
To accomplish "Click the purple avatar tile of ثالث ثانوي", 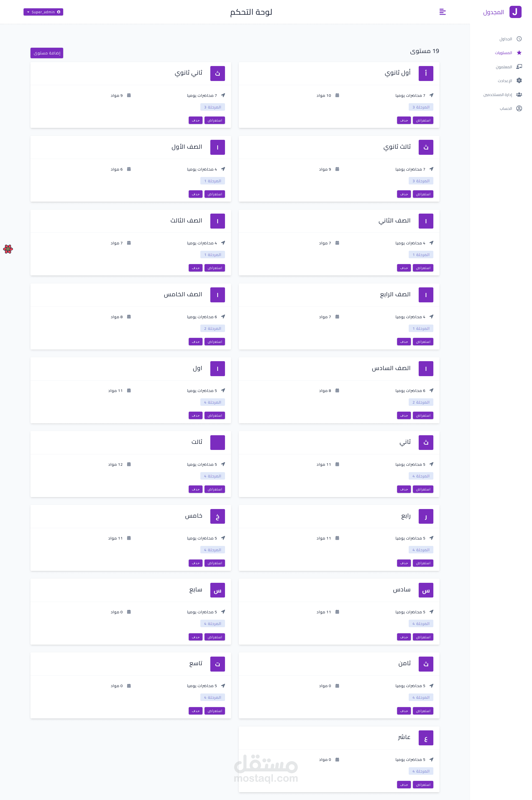I will tap(426, 147).
